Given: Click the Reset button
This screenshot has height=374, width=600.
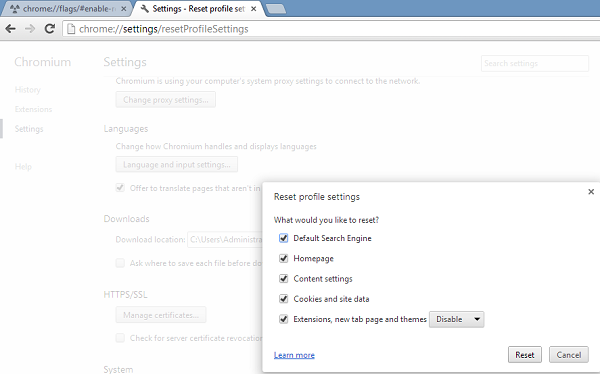Looking at the screenshot, I should click(524, 355).
